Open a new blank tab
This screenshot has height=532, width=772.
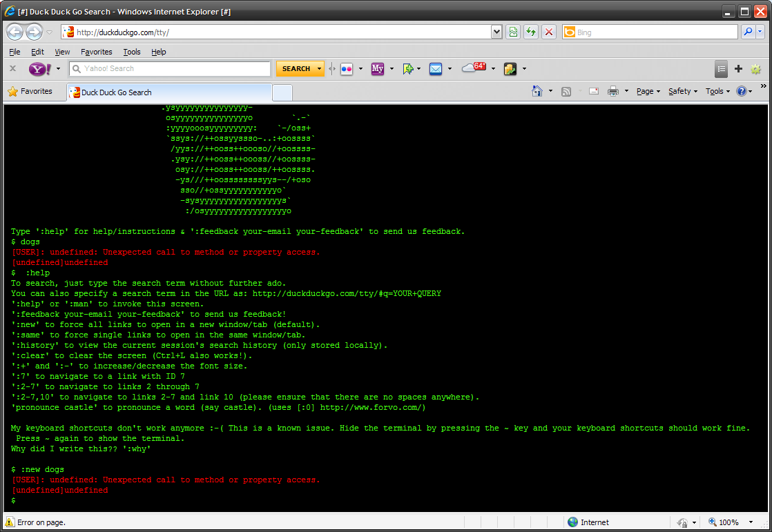click(282, 92)
